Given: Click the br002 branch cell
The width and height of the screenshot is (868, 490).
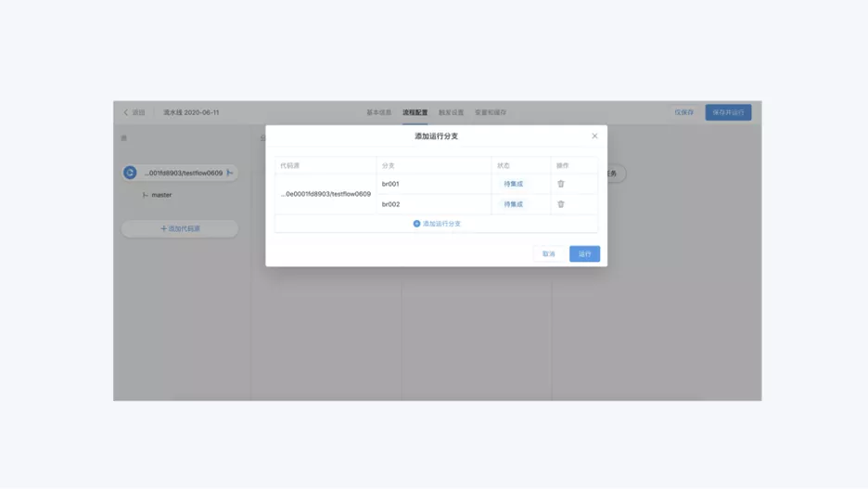Looking at the screenshot, I should 433,204.
